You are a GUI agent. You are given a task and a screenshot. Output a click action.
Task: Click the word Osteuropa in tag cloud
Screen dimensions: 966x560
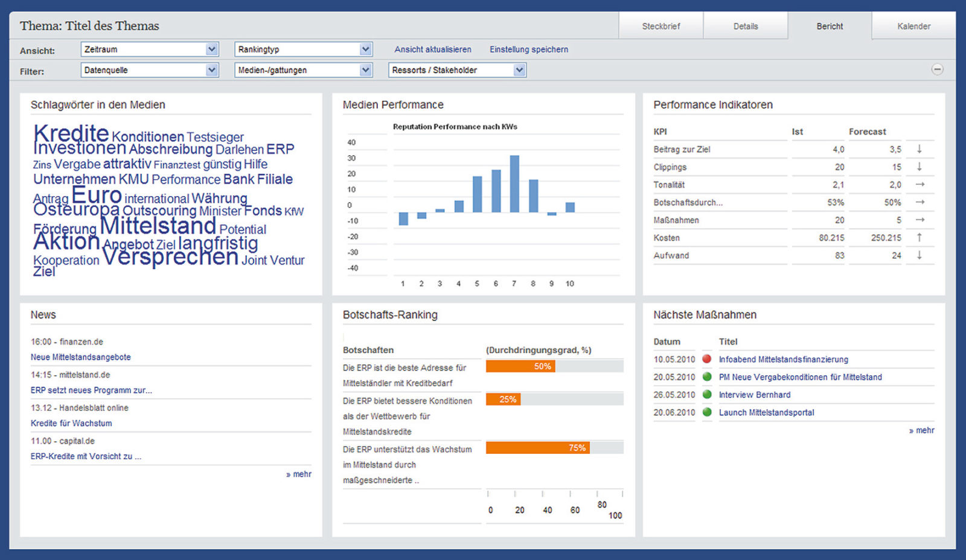coord(77,209)
